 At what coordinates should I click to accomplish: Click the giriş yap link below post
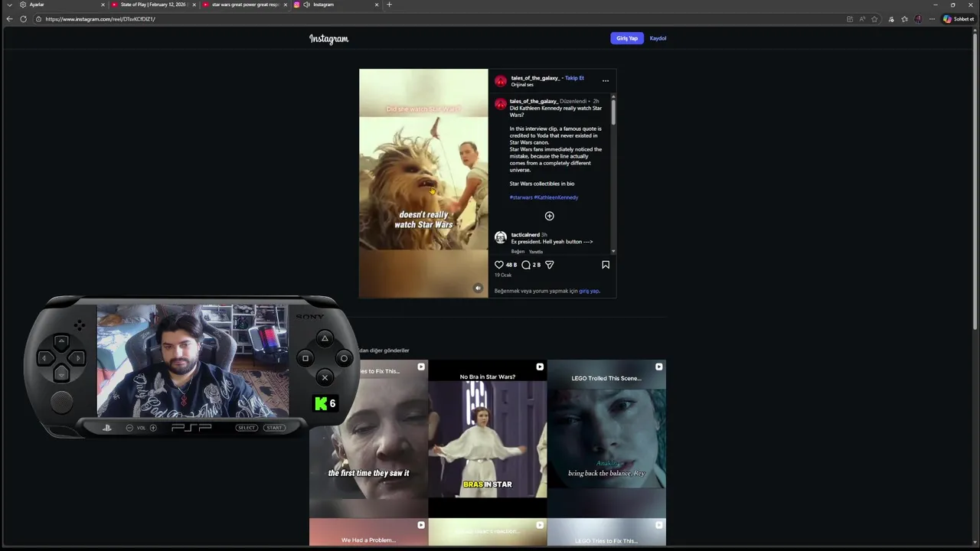point(589,291)
